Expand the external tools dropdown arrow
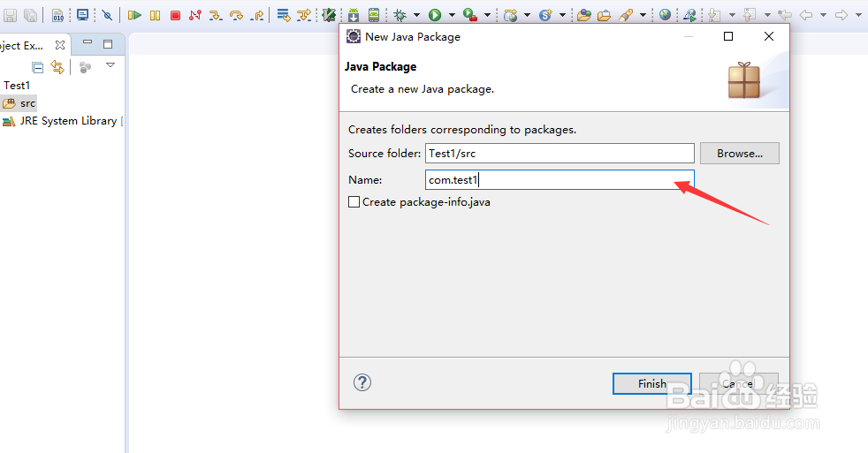Viewport: 868px width, 453px height. (x=487, y=16)
